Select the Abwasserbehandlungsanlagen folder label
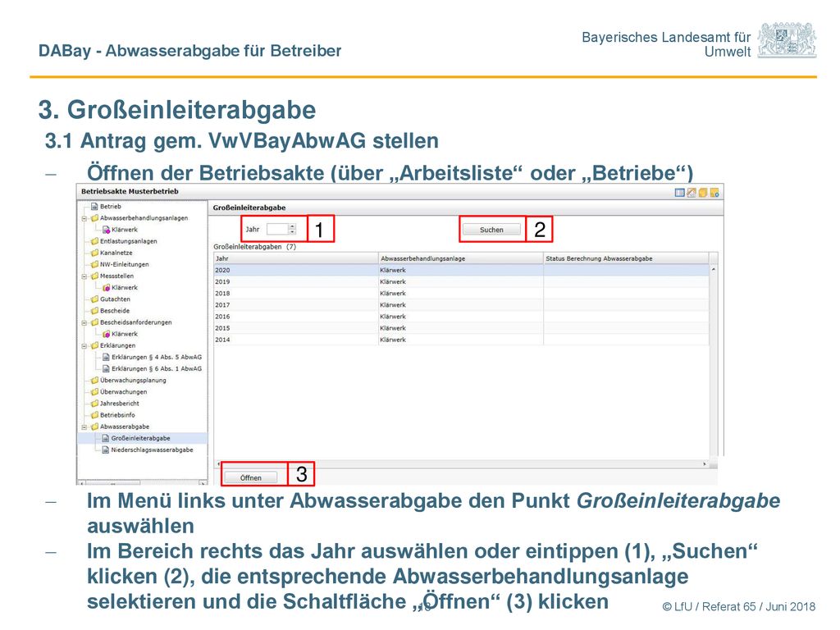Image resolution: width=840 pixels, height=630 pixels. (x=144, y=218)
